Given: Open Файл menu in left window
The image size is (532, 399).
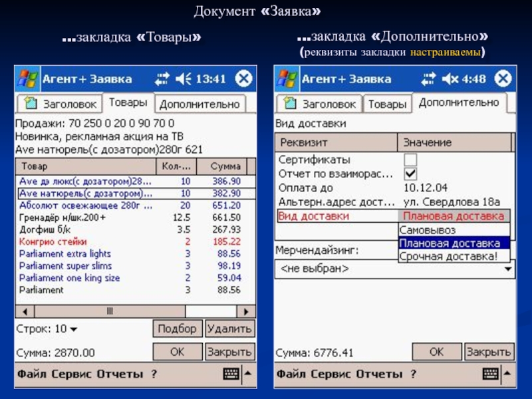Looking at the screenshot, I should pyautogui.click(x=31, y=374).
